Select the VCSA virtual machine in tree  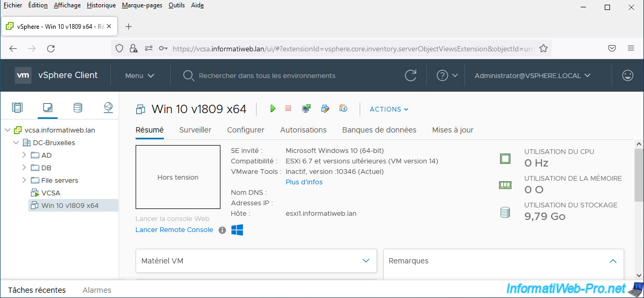tap(50, 193)
